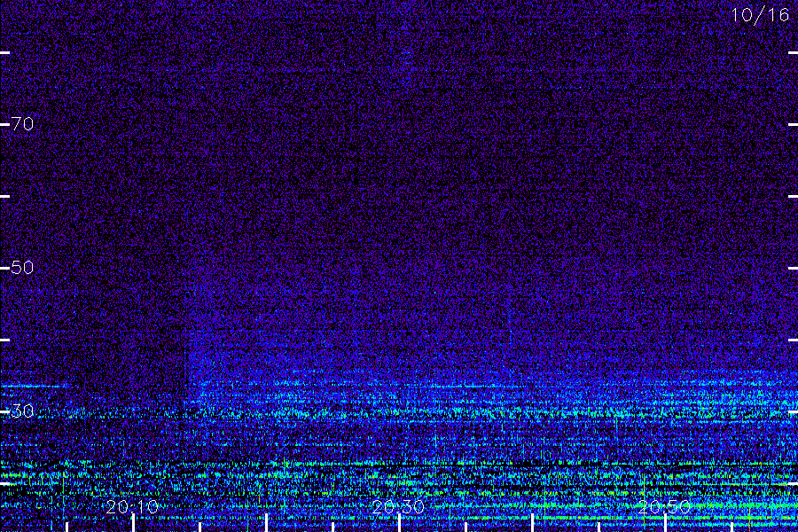This screenshot has width=798, height=532.
Task: Click the 20:10 time axis label
Action: pyautogui.click(x=133, y=506)
